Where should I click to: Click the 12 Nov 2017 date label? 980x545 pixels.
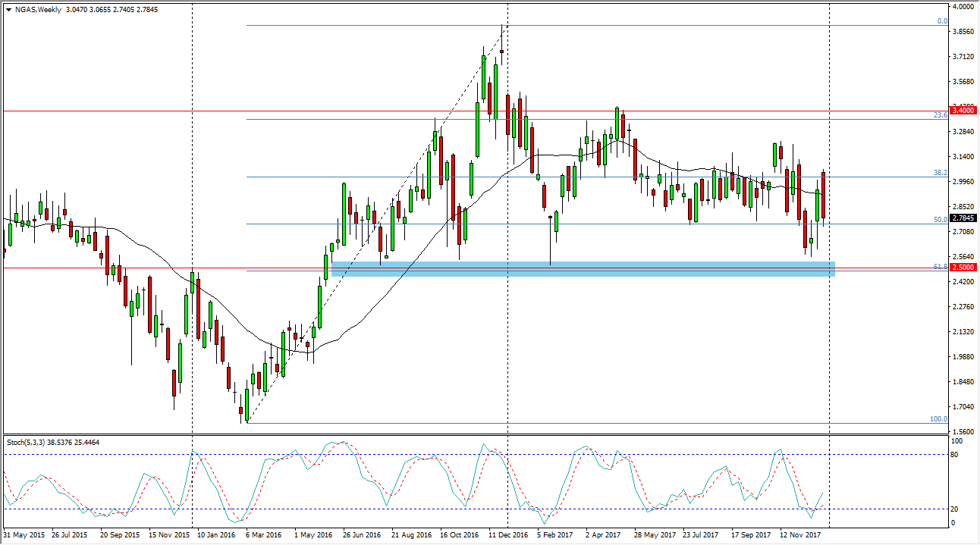[x=800, y=535]
